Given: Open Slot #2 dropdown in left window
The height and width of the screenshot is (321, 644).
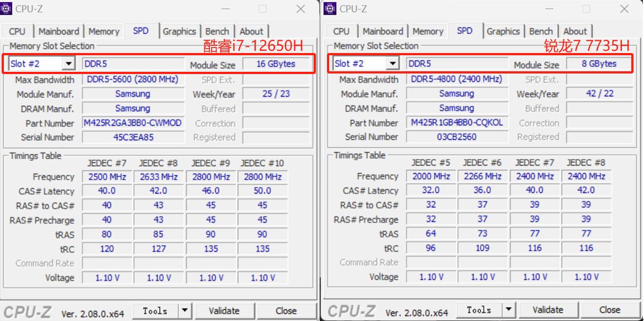Looking at the screenshot, I should coord(68,64).
